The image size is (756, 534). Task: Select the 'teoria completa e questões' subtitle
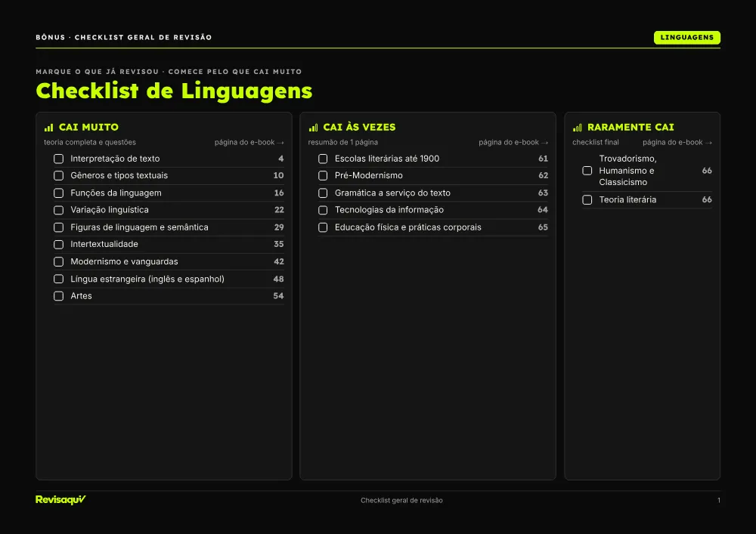tap(90, 143)
